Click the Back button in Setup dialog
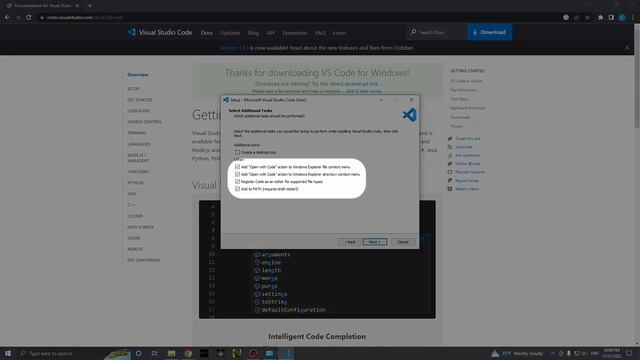640x360 pixels. [350, 242]
